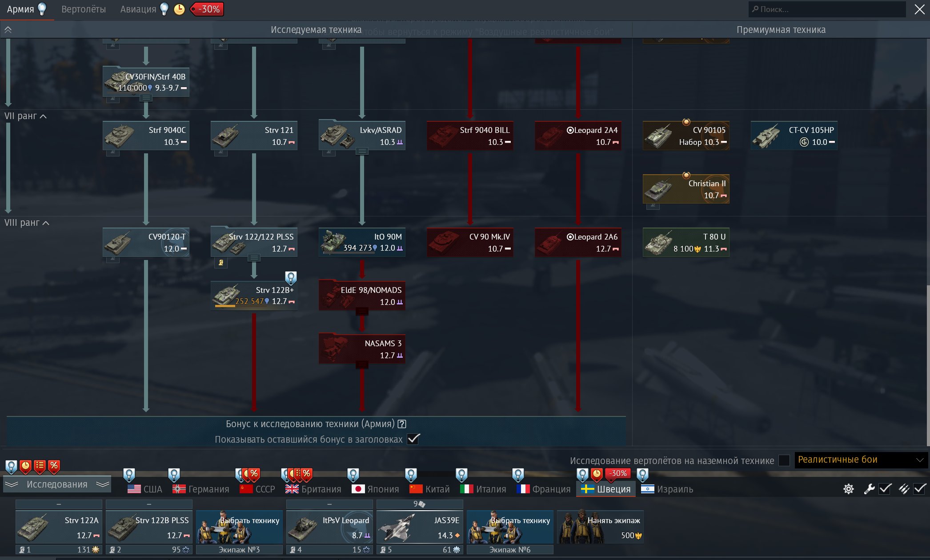Viewport: 930px width, 560px height.
Task: Click the talisman badge on CV 90105
Action: [686, 122]
